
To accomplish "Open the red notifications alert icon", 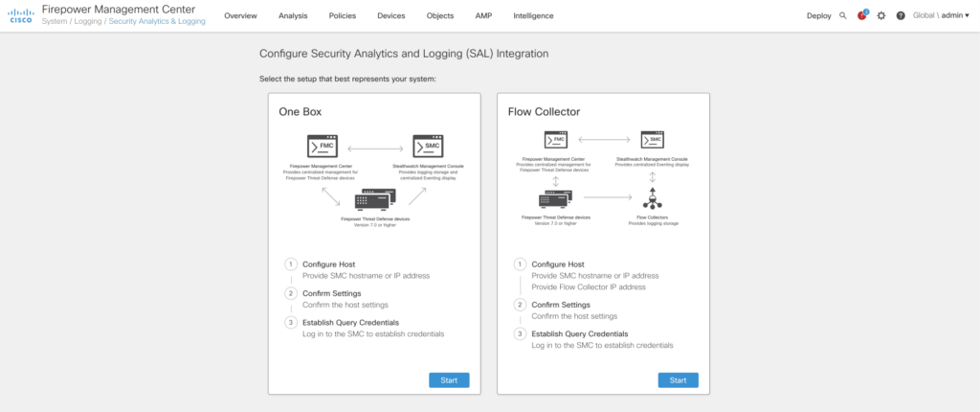I will pos(862,15).
